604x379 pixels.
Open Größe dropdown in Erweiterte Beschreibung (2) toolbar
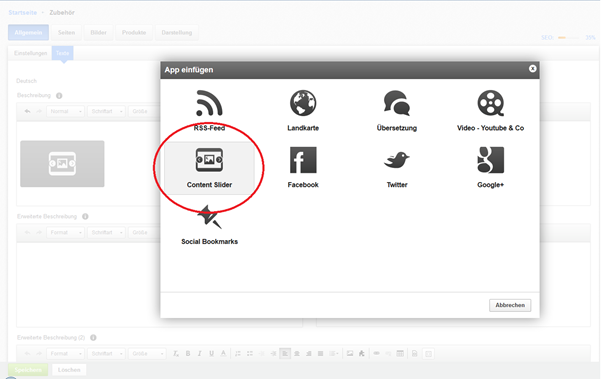148,354
